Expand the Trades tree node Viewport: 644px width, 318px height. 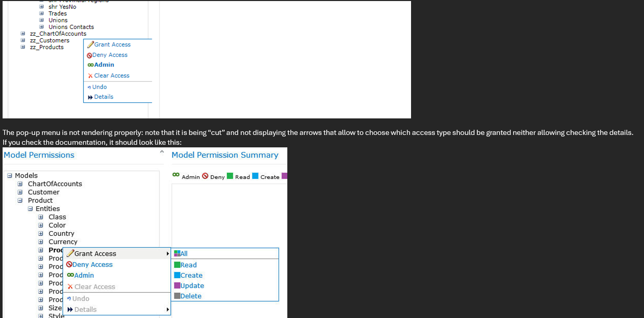point(41,13)
